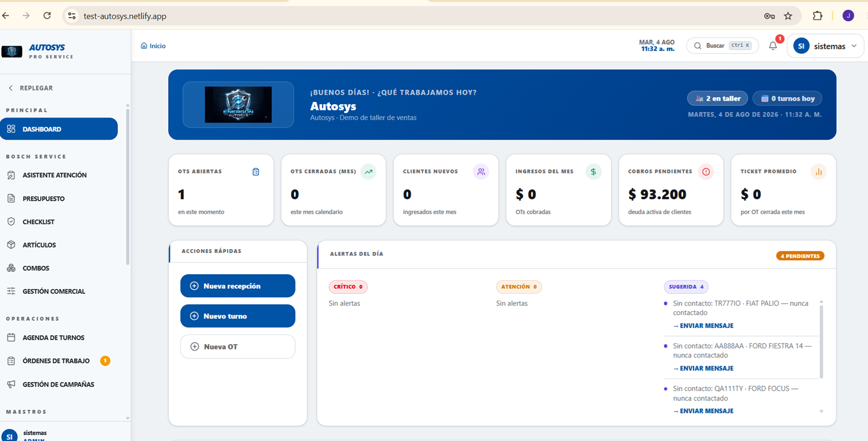Click the notification bell icon
The image size is (868, 441).
point(773,46)
